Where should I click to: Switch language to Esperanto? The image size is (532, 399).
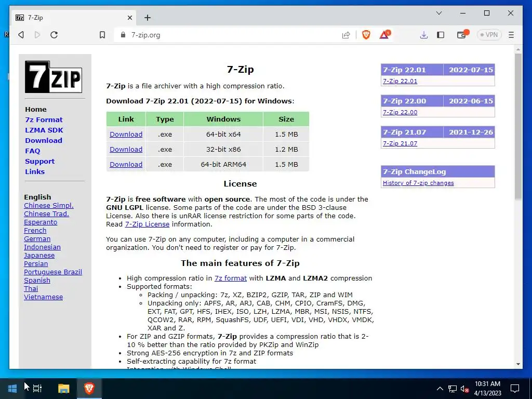tap(41, 222)
